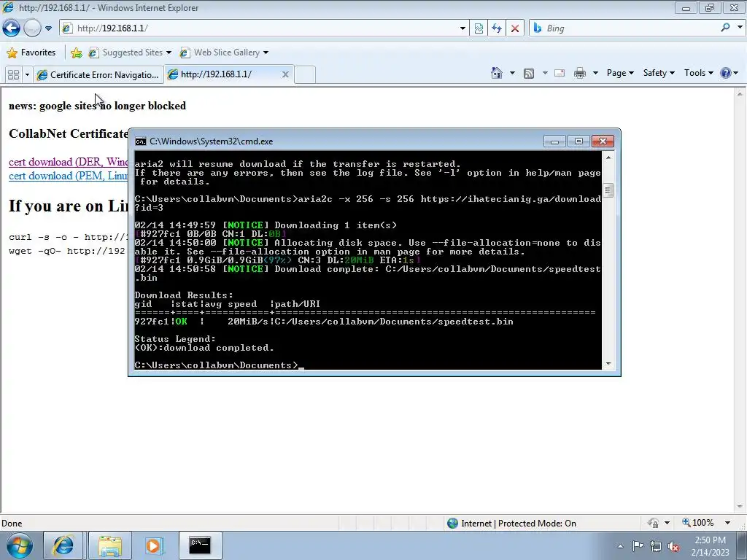Open a new tab button
Image resolution: width=747 pixels, height=560 pixels.
coord(305,75)
